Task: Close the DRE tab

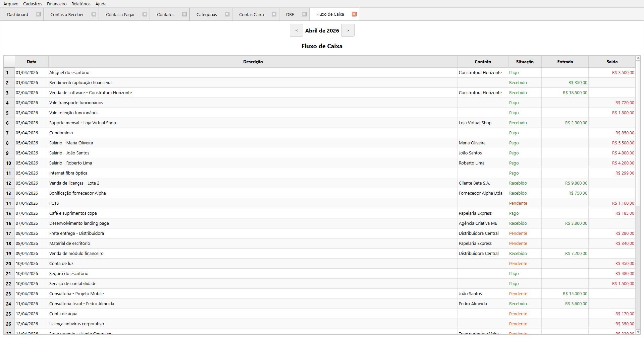Action: click(304, 14)
